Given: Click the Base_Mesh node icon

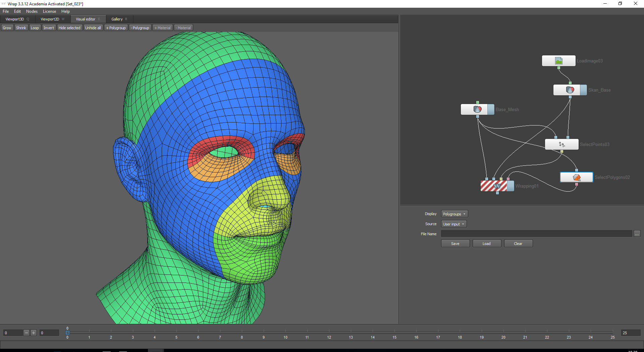Looking at the screenshot, I should [477, 109].
